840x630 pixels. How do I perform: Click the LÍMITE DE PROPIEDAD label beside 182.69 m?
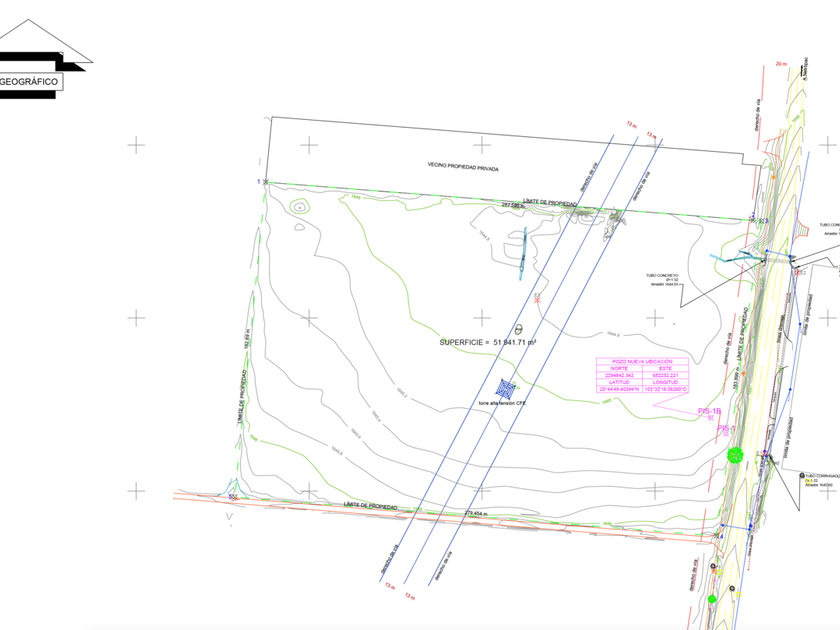242,398
